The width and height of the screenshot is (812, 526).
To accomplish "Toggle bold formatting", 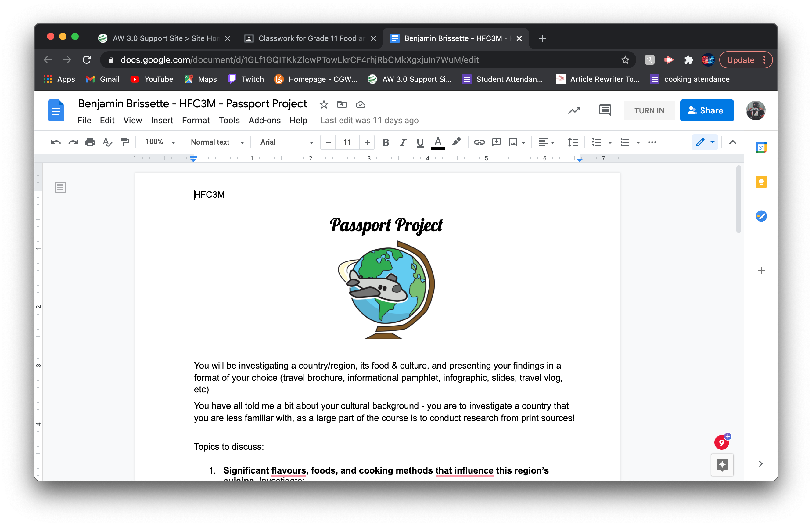I will tap(386, 142).
